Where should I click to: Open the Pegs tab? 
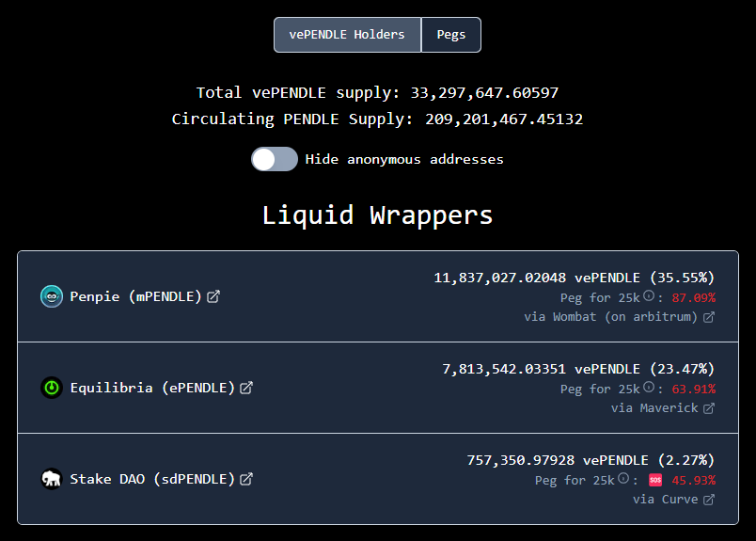coord(451,35)
